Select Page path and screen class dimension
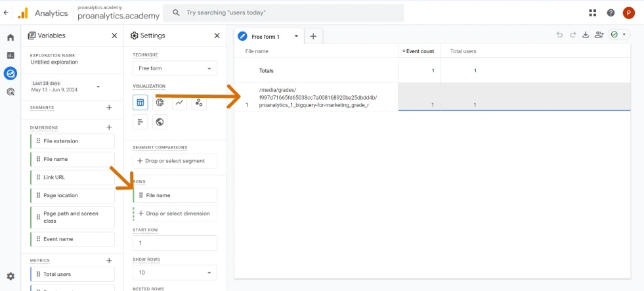The height and width of the screenshot is (291, 644). pyautogui.click(x=72, y=217)
